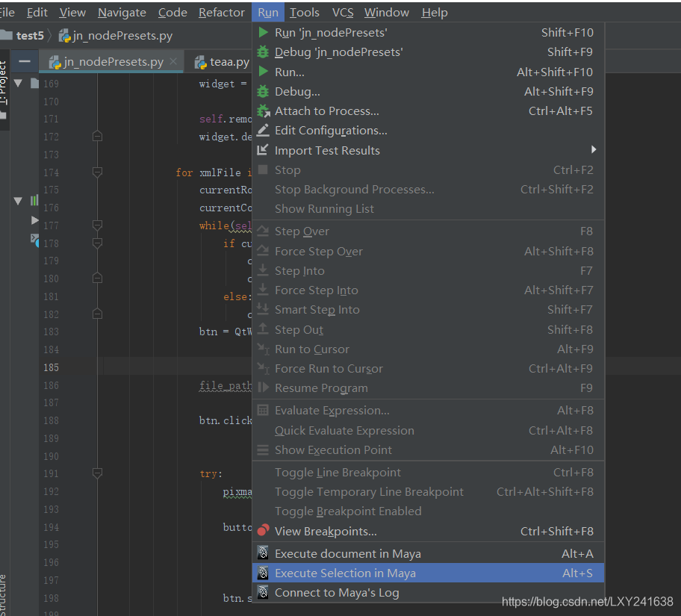Click the test5 folder icon in breadcrumb

click(x=6, y=35)
